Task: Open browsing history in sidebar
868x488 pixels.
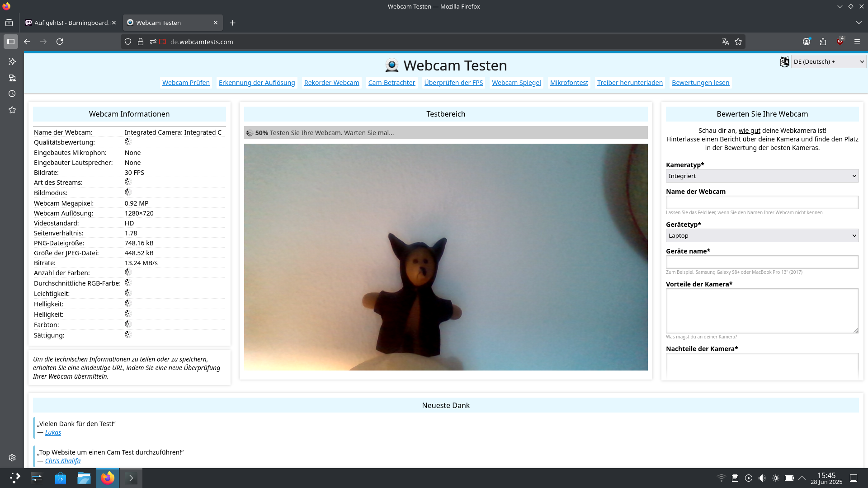Action: (12, 94)
